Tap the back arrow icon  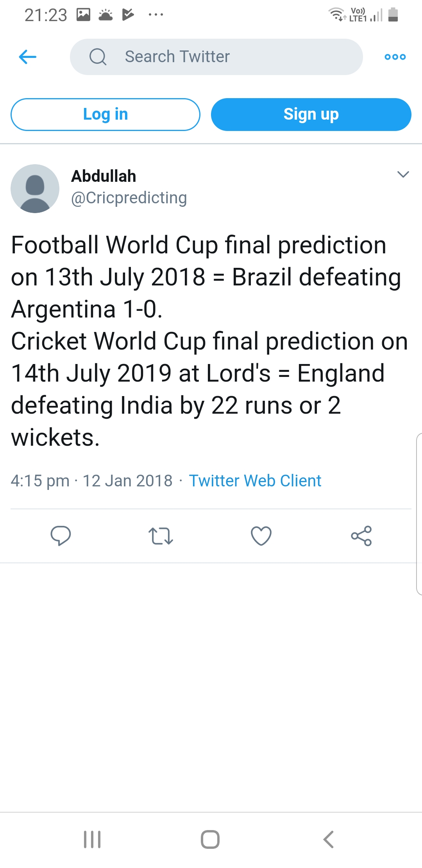pos(28,57)
